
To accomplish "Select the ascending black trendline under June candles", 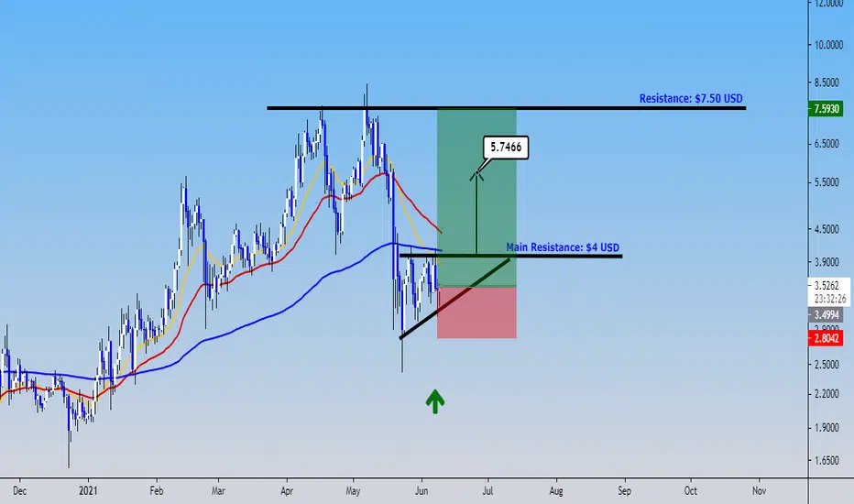I will [454, 299].
